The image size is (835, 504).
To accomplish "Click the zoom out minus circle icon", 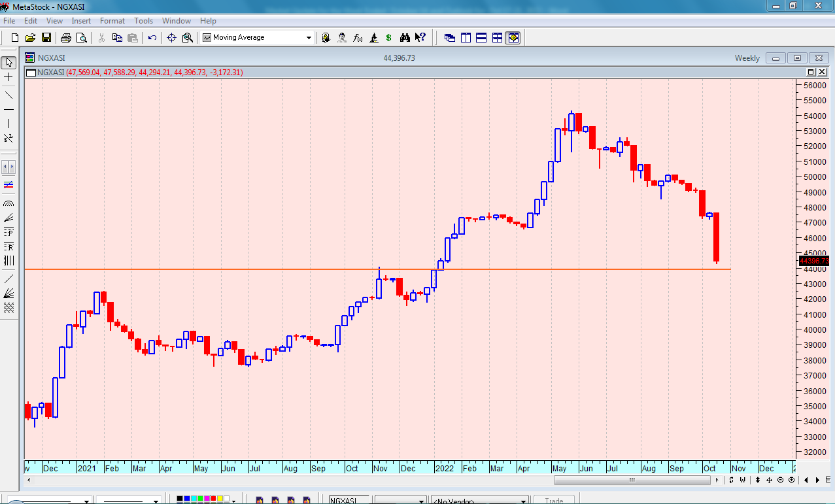I will (x=781, y=480).
